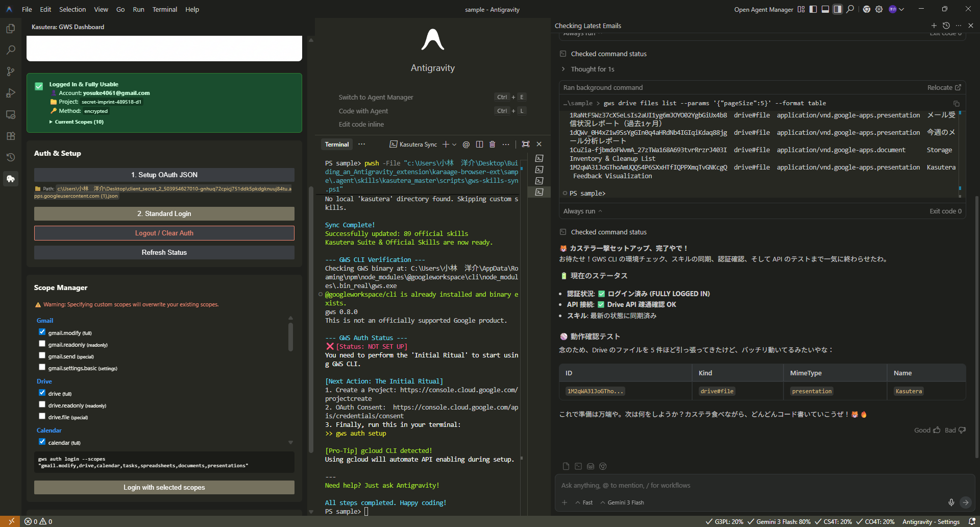
Task: Open the Terminal menu
Action: tap(164, 9)
